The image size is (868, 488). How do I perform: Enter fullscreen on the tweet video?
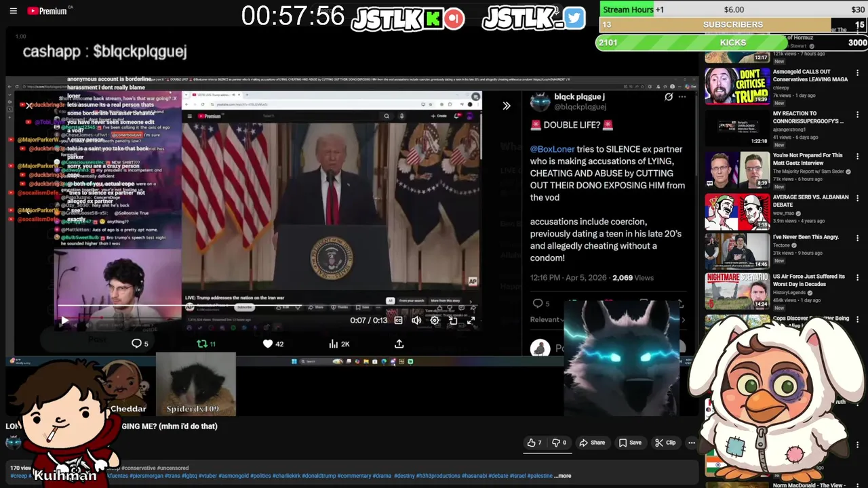[x=471, y=321]
